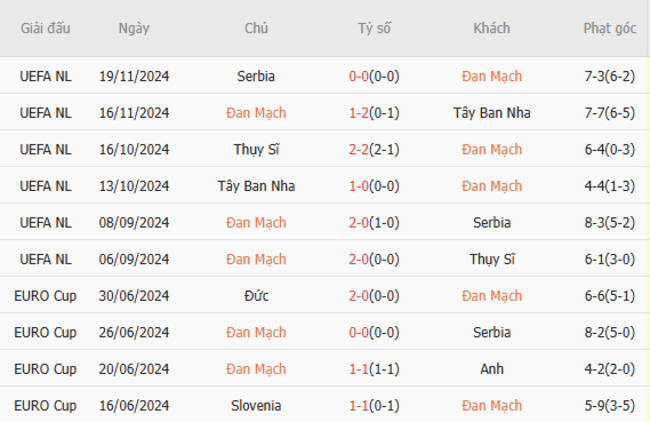The image size is (650, 422).
Task: Click the 1-0(0-0) score result
Action: [x=374, y=186]
